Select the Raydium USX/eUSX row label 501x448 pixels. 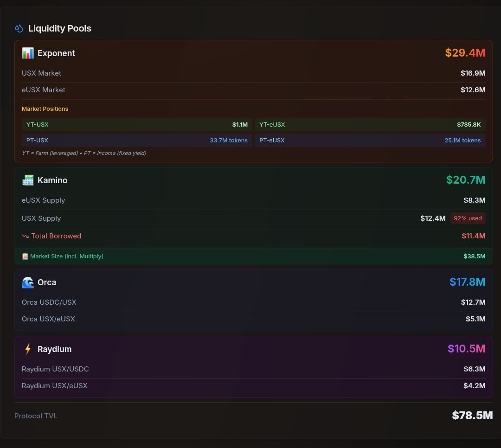(55, 386)
